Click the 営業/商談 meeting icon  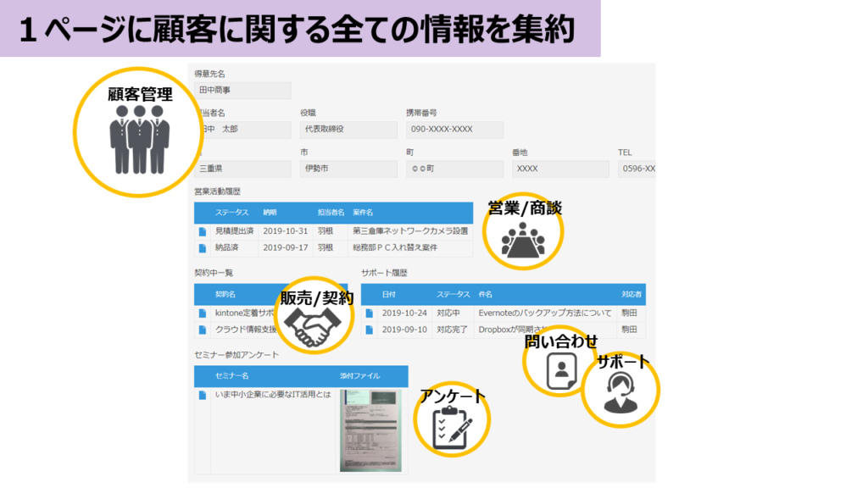coord(523,241)
